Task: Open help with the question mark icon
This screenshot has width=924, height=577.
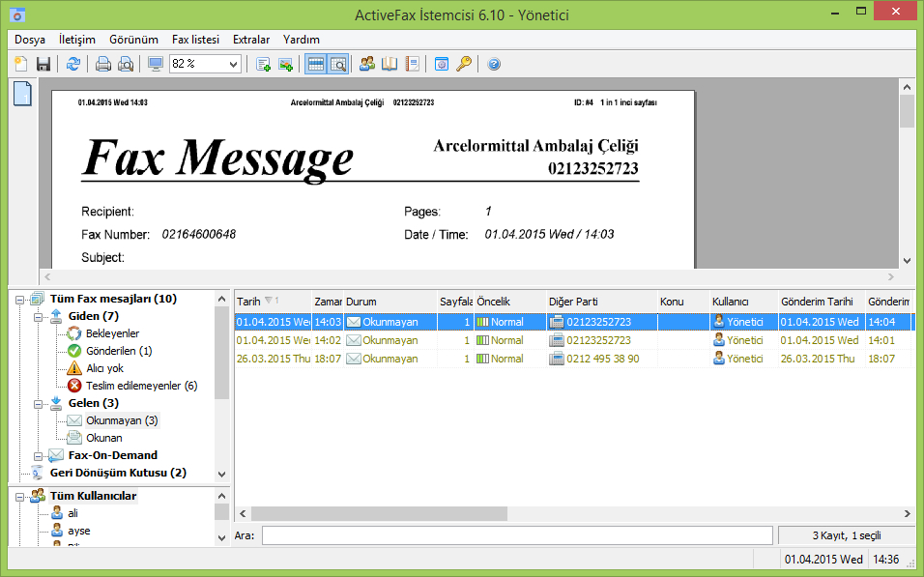Action: point(494,64)
